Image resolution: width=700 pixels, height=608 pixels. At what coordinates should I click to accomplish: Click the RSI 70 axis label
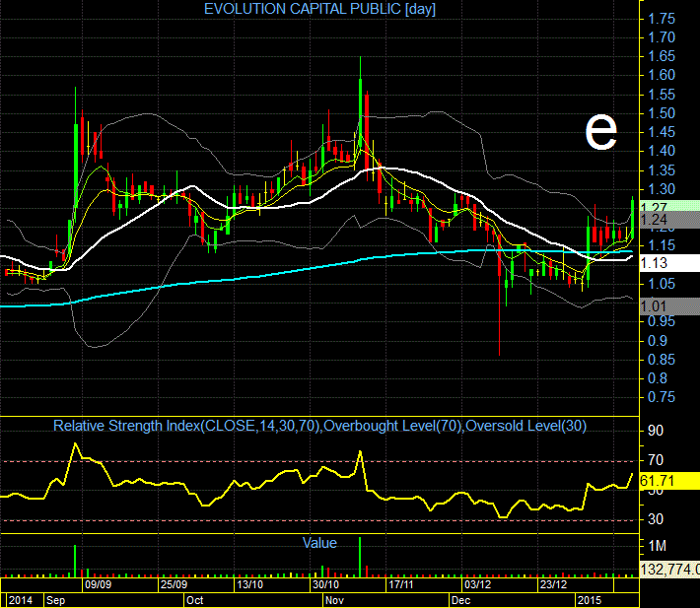[656, 460]
